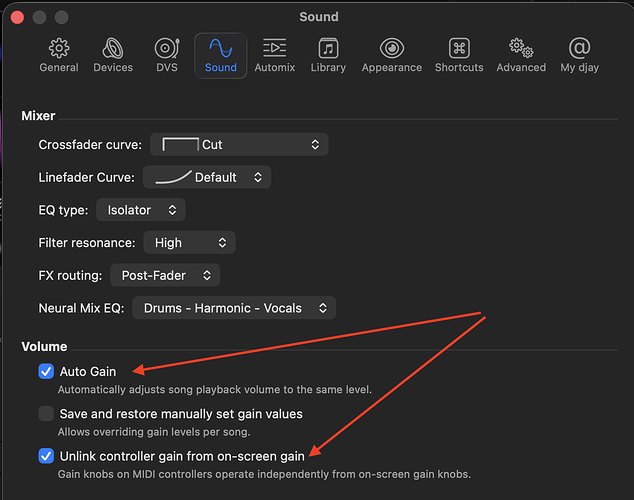The width and height of the screenshot is (634, 500).
Task: Click the 'EQ type:' label
Action: click(63, 210)
